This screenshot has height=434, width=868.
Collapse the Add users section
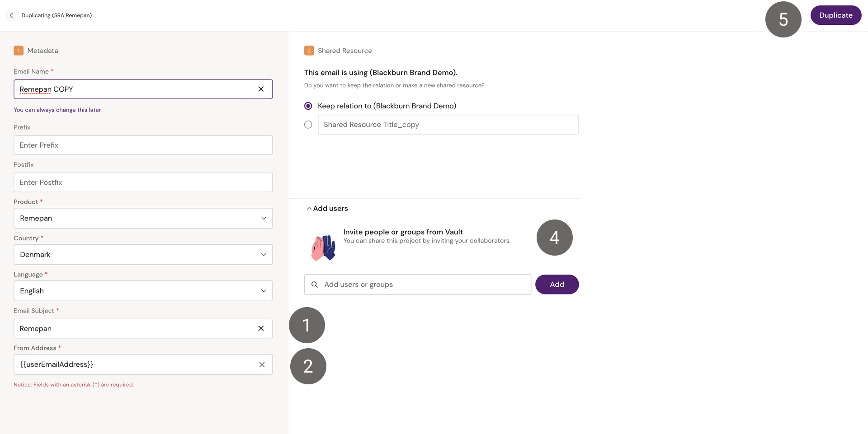pos(327,209)
